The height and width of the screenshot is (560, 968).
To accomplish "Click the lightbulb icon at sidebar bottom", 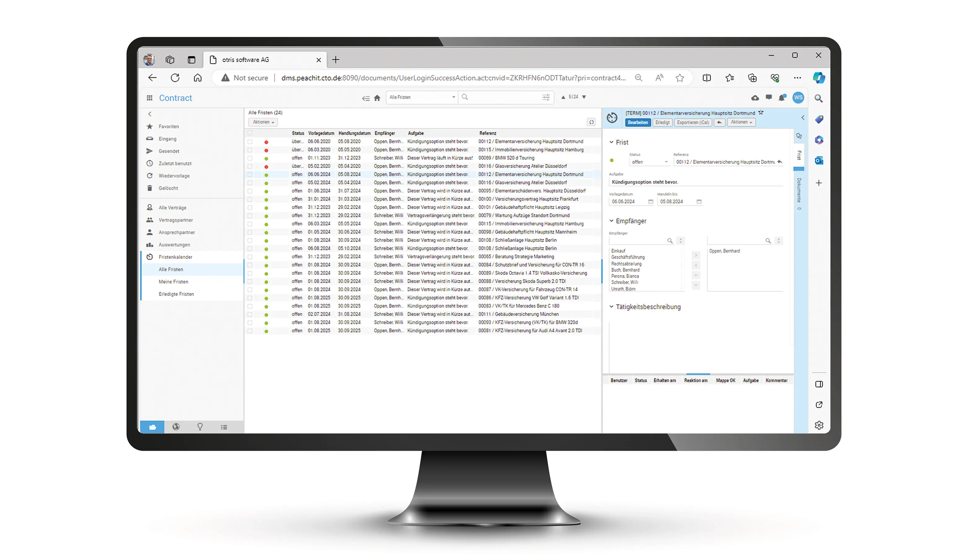I will pyautogui.click(x=200, y=427).
